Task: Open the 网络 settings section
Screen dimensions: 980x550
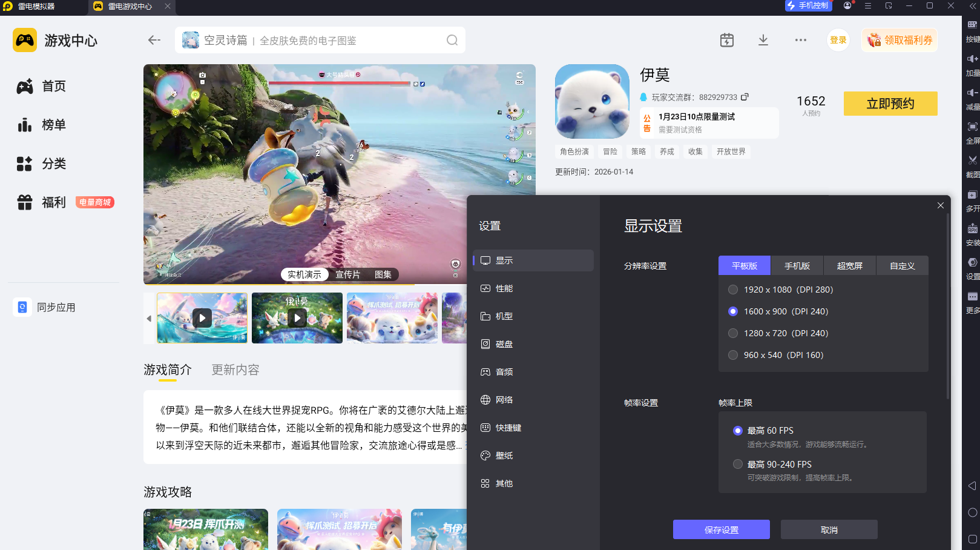Action: pyautogui.click(x=533, y=400)
